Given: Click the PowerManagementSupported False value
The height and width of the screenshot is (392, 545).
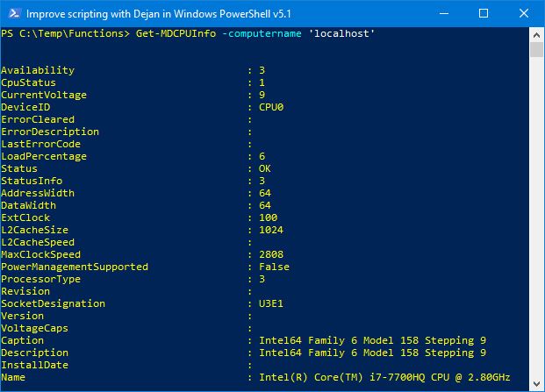Looking at the screenshot, I should click(274, 267).
